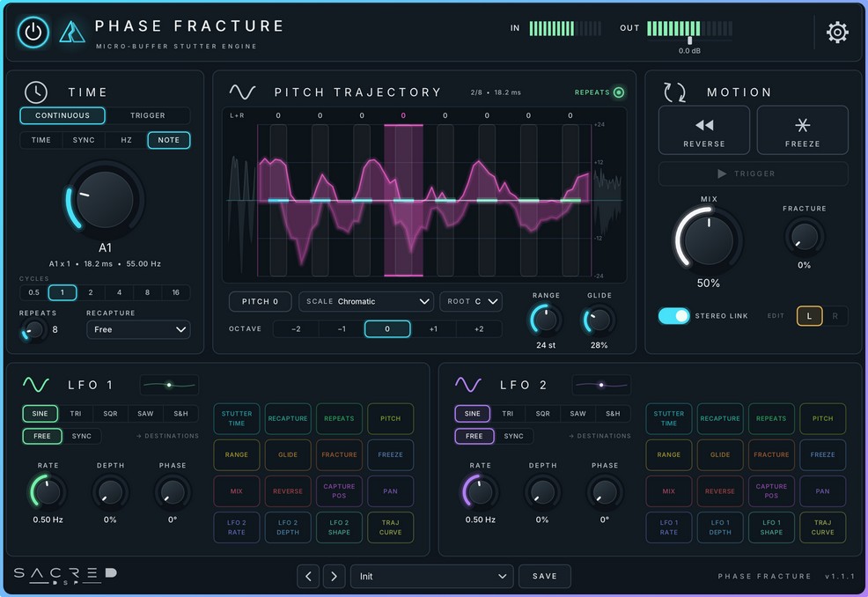Go to the previous preset arrow

[x=308, y=576]
